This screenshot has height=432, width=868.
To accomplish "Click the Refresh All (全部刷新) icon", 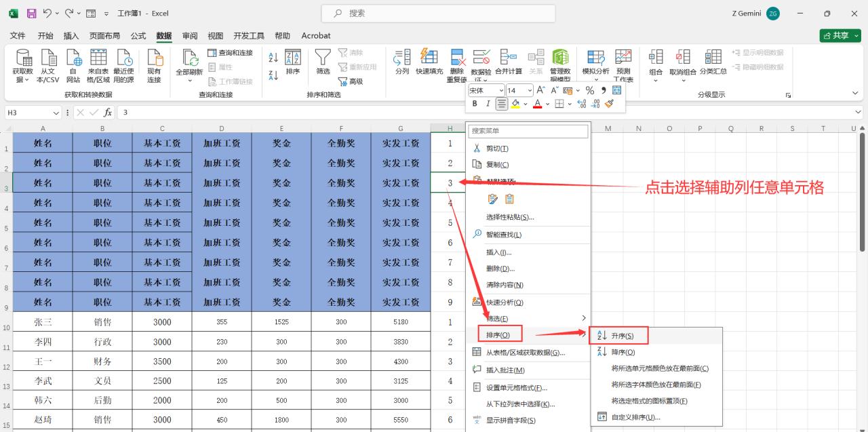I will [x=189, y=66].
